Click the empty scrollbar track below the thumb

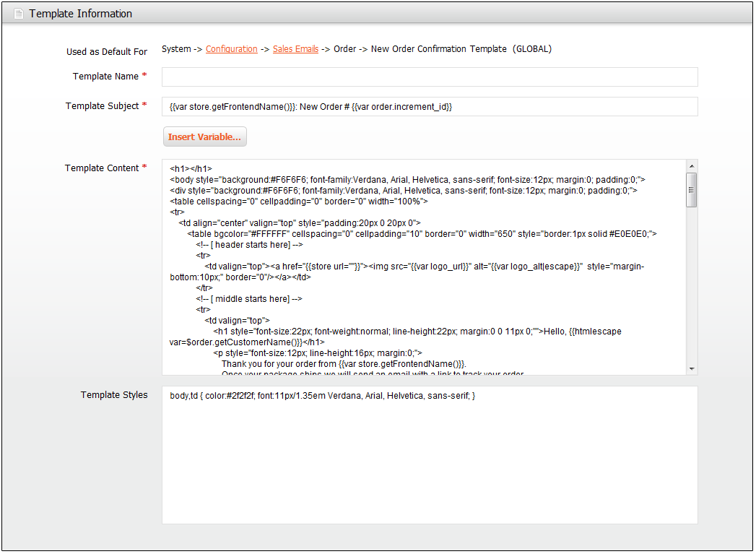(691, 289)
